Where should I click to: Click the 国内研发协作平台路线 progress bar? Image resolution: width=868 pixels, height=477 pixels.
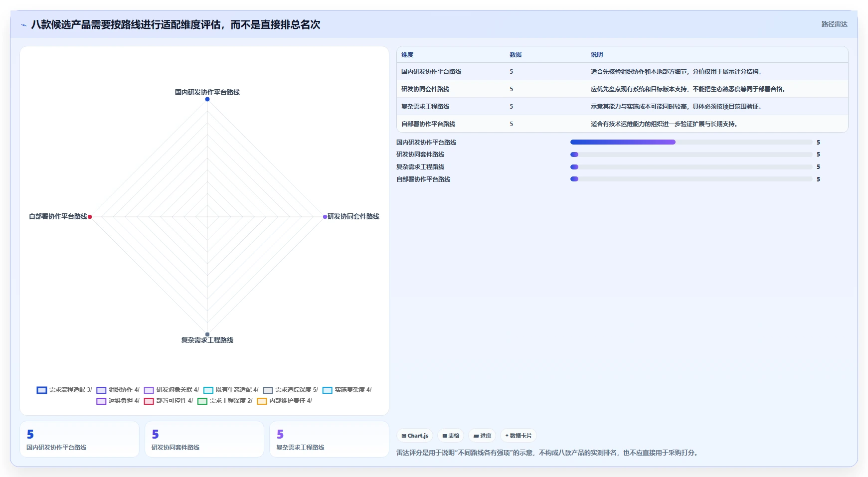[691, 142]
